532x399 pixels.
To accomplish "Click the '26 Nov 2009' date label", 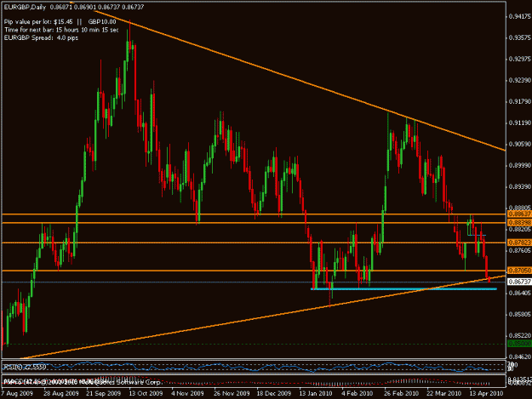I will [x=232, y=393].
